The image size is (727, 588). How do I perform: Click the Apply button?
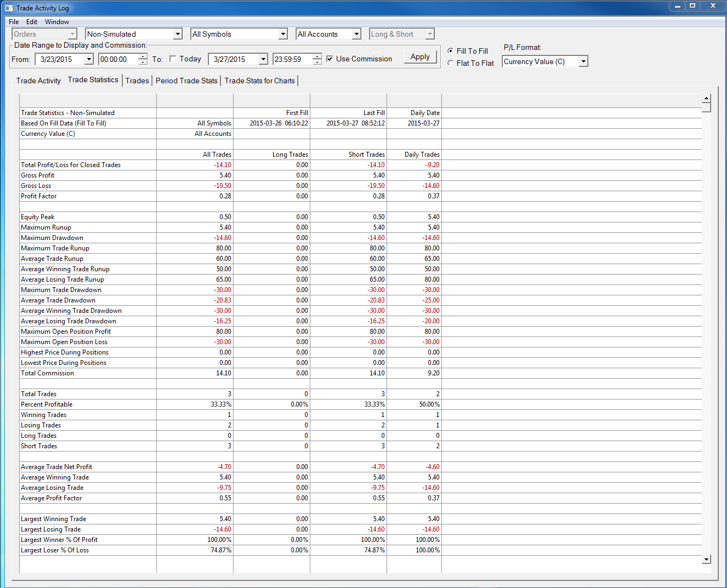(x=421, y=57)
